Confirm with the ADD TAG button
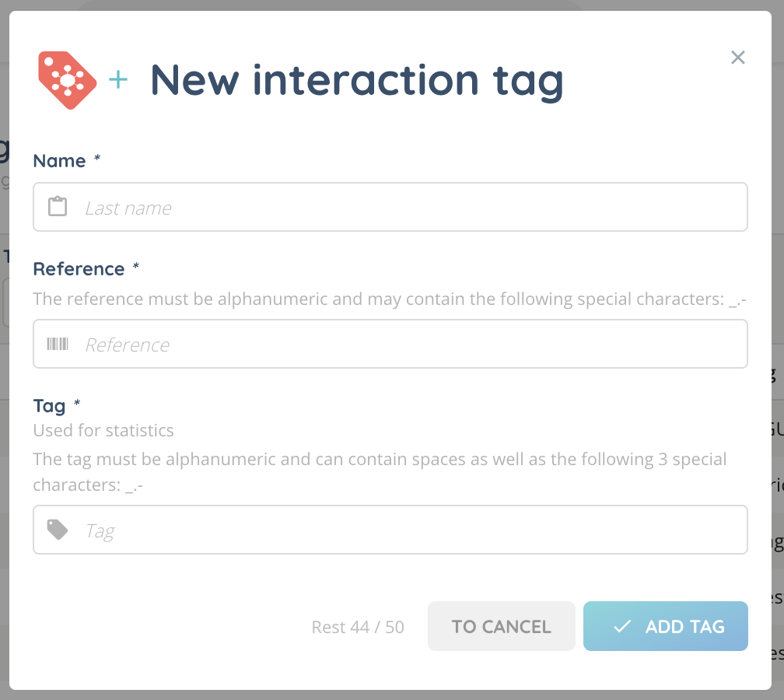 666,626
